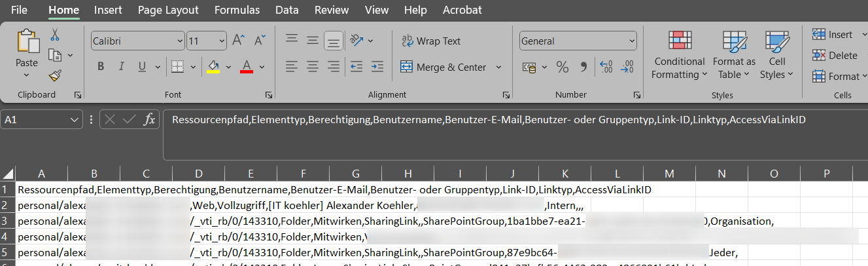Open the Page Layout tab

168,10
